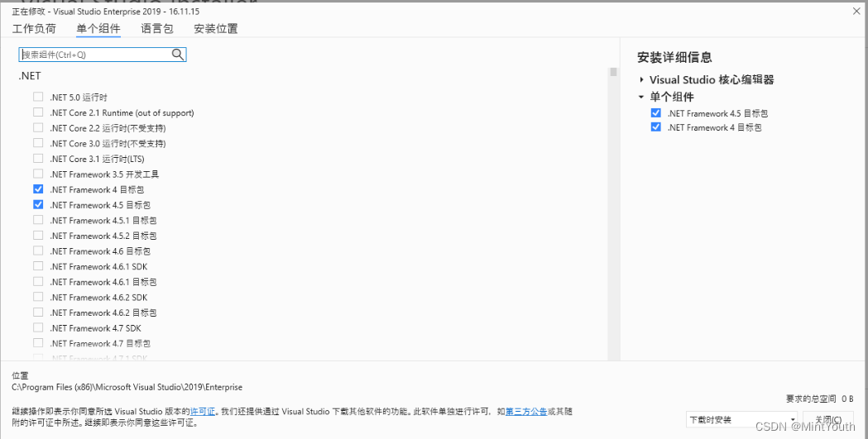868x439 pixels.
Task: Enable .NET Framework 4.7 SDK checkbox
Action: [38, 328]
